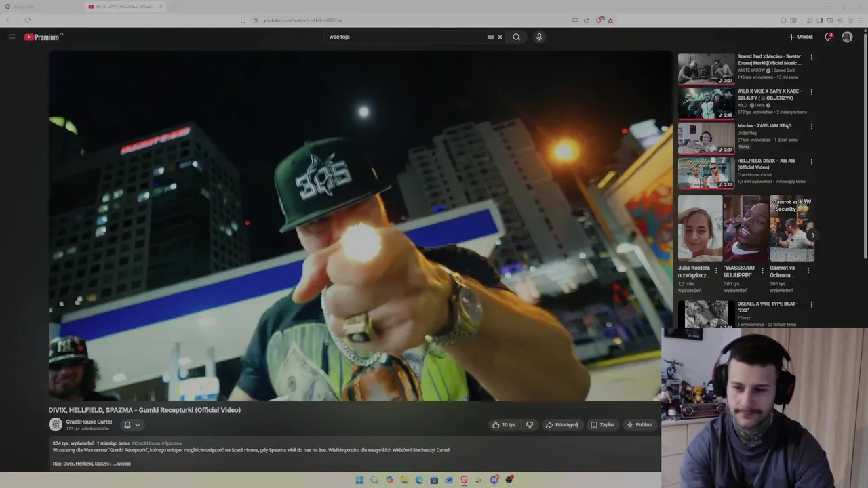Screen dimensions: 868x488
Task: Go to YouTube Premium home logo
Action: 43,37
